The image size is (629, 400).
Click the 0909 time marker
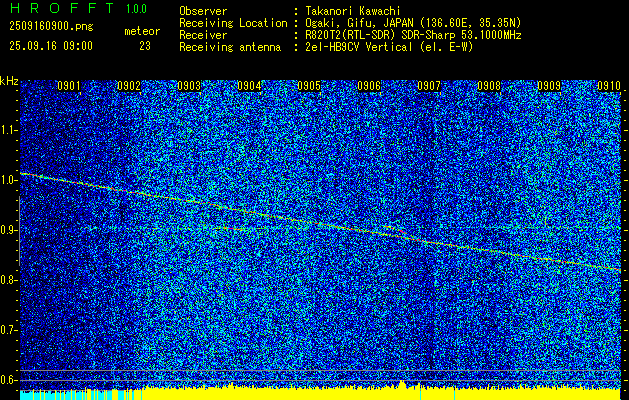549,86
